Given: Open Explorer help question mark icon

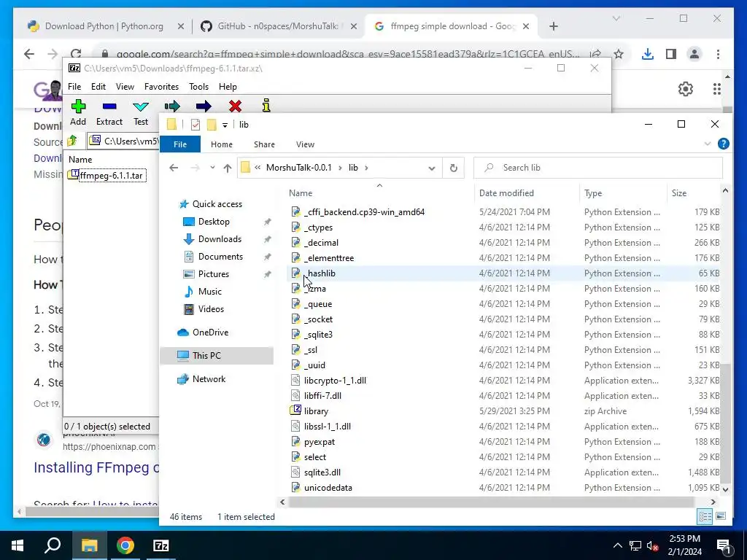Looking at the screenshot, I should (723, 144).
